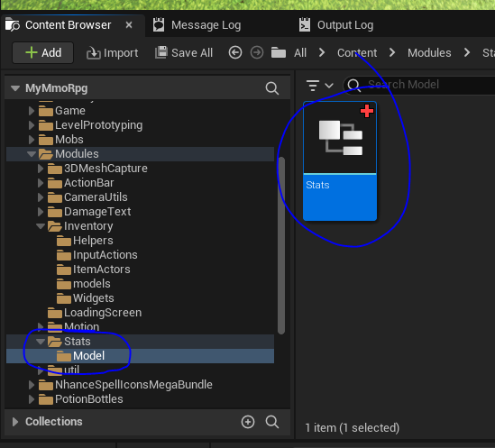Click the search icon in Collections row
Viewport: 495px width, 448px height.
pos(271,422)
